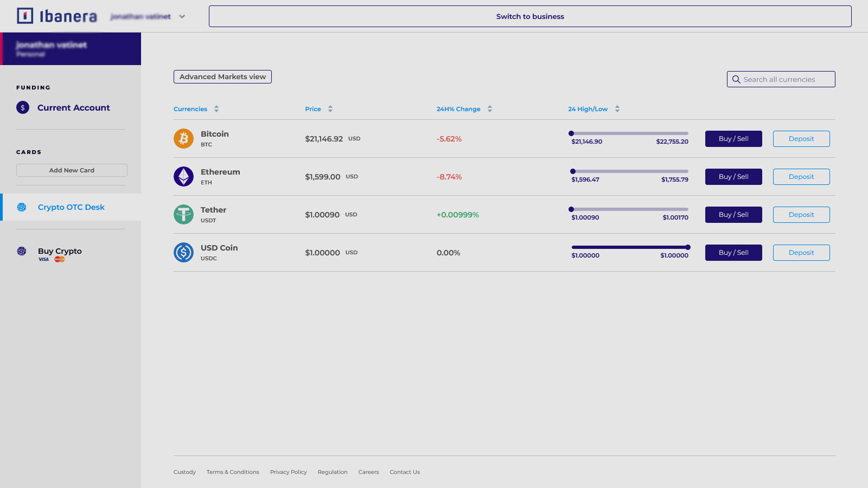868x488 pixels.
Task: Click Ethereum price $1,599.00
Action: point(323,177)
